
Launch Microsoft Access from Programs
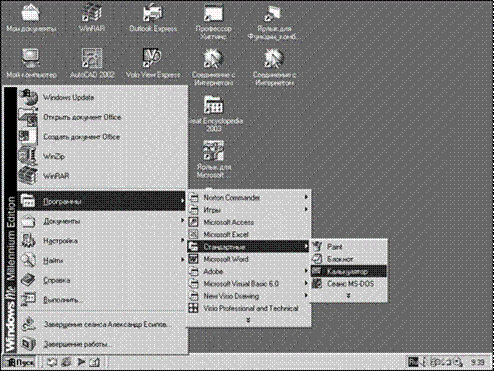(248, 222)
